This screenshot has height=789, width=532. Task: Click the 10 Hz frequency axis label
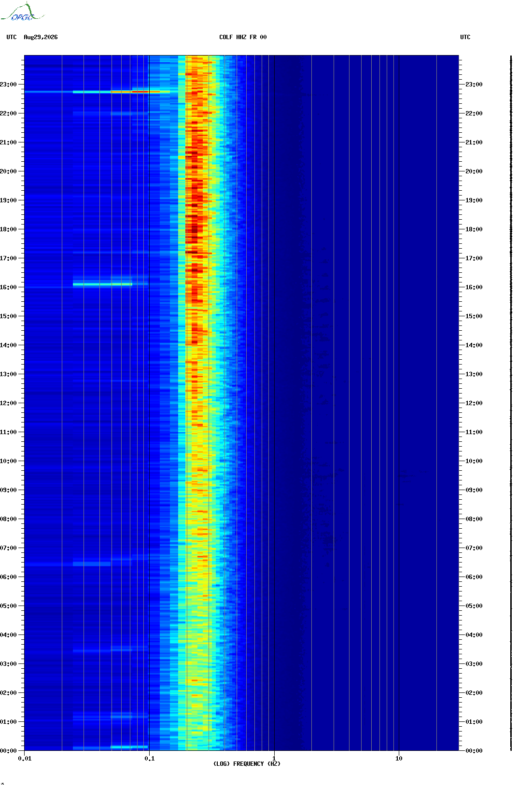399,759
